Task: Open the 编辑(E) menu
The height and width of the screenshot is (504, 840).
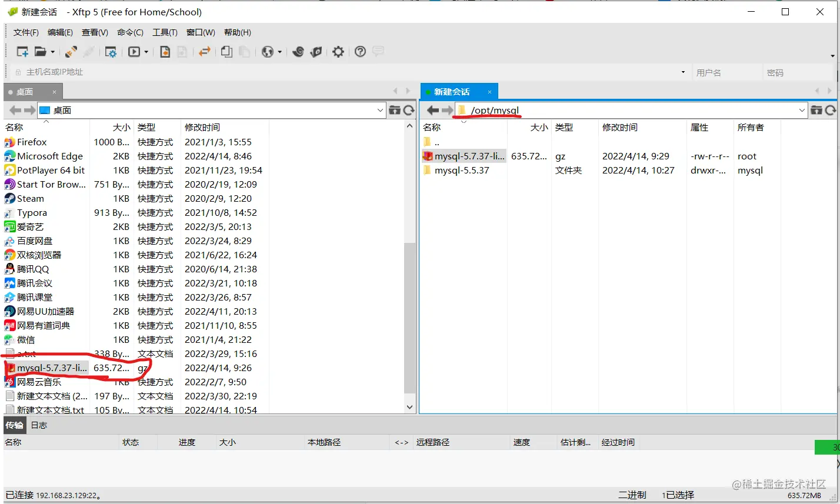Action: [60, 32]
